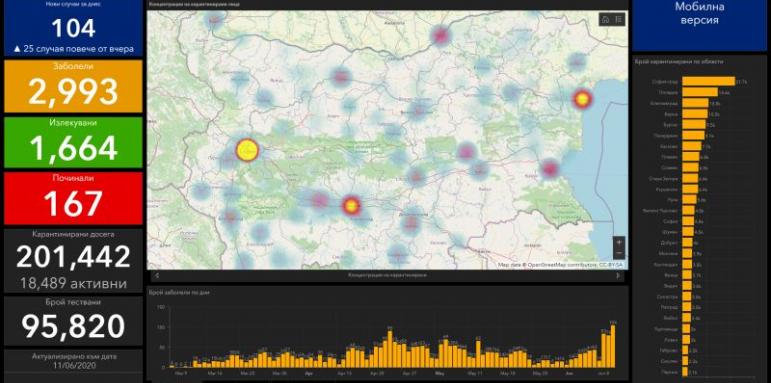Click the Брой тествани 95,820 tile
The width and height of the screenshot is (771, 383).
tap(73, 321)
